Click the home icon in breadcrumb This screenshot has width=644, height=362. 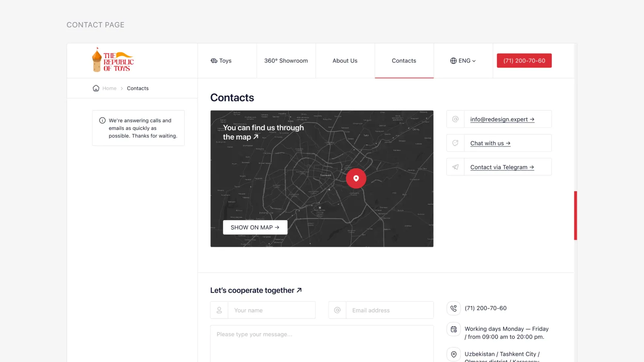96,88
